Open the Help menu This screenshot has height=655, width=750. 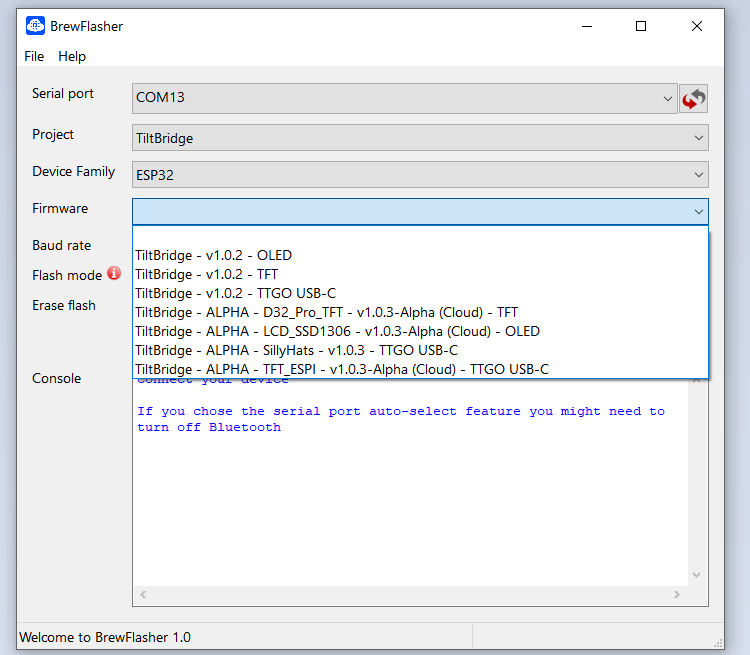pos(72,56)
